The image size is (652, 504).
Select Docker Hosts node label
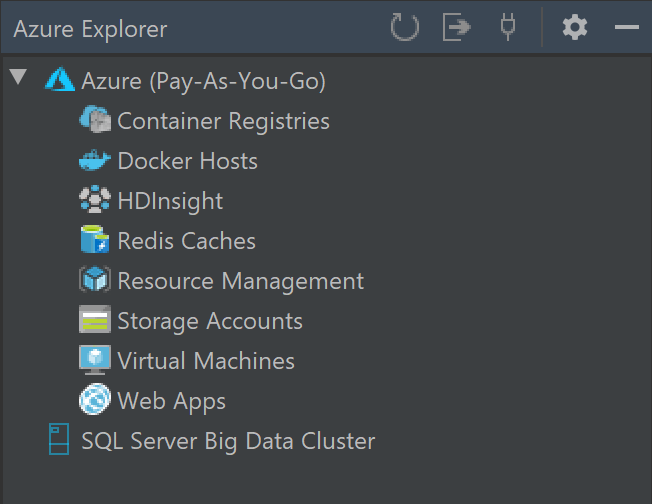(x=188, y=161)
